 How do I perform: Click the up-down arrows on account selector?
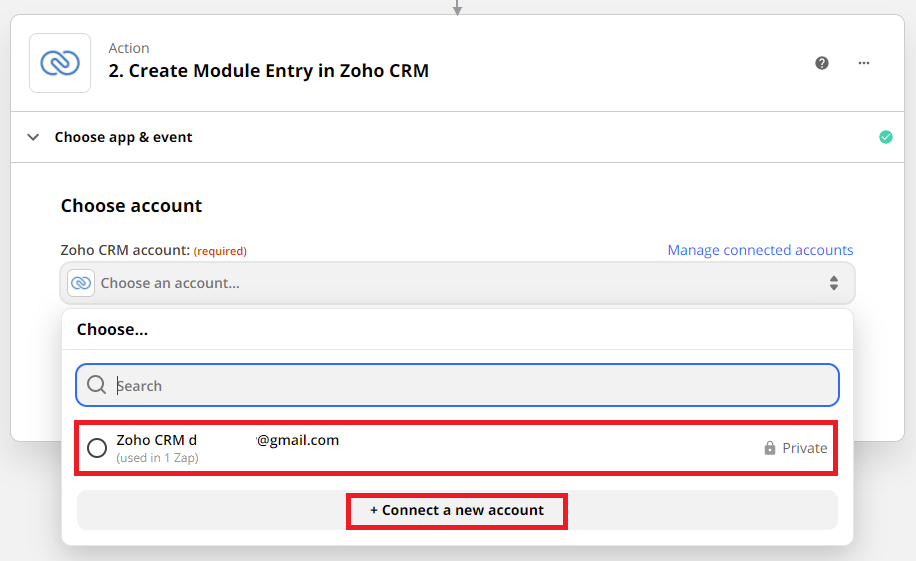[834, 283]
